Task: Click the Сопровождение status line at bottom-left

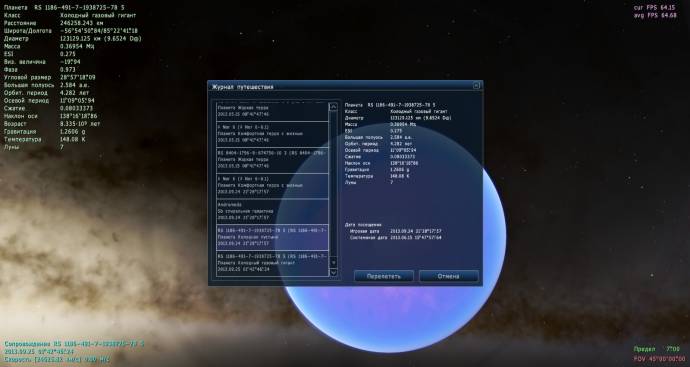Action: pyautogui.click(x=74, y=344)
